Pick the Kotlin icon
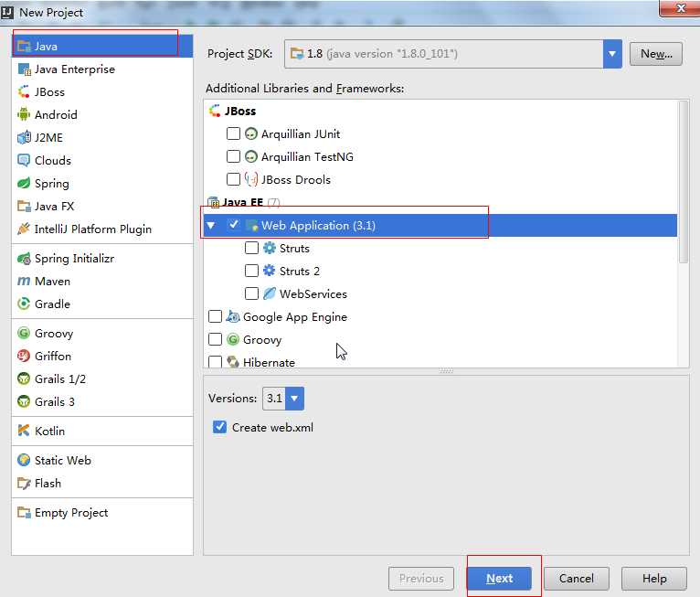Screen dimensions: 700x597 (x=24, y=431)
